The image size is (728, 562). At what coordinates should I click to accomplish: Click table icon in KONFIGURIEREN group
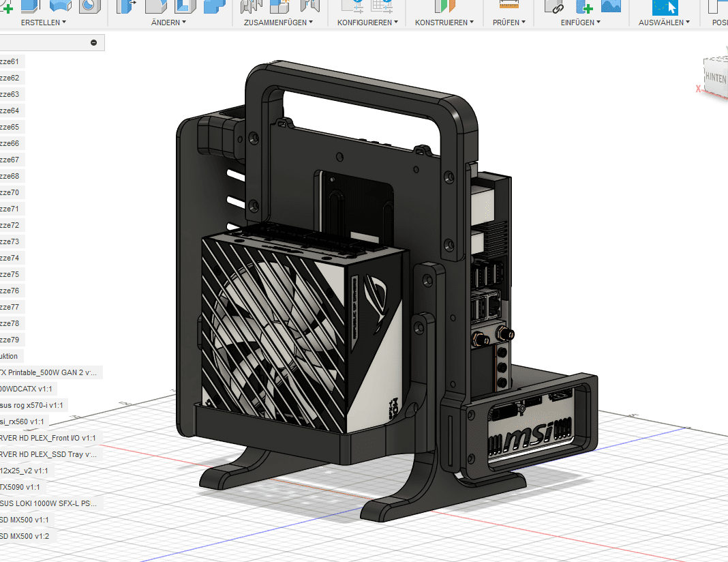[382, 5]
